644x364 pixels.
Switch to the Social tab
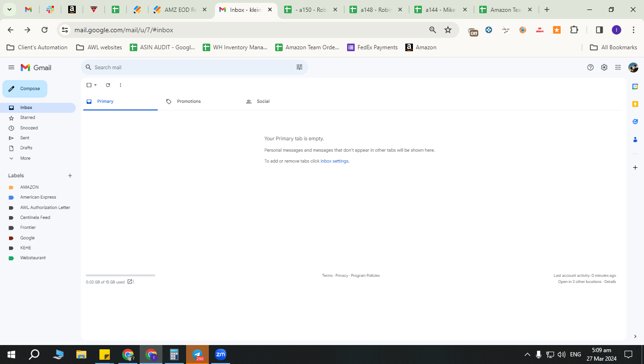pos(279,101)
